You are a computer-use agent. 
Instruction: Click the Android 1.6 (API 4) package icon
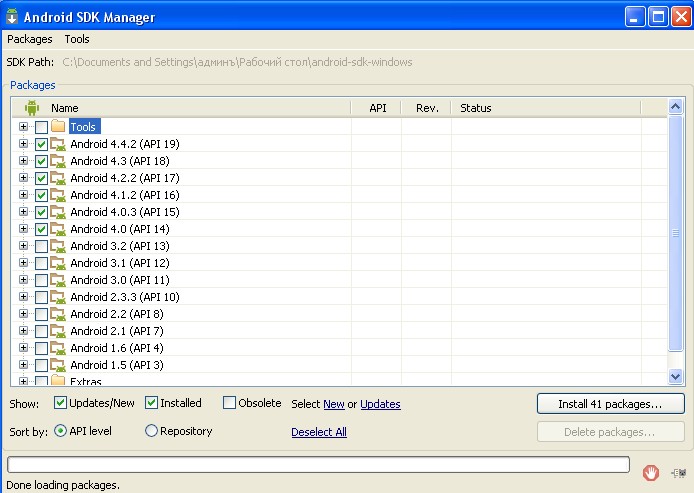(58, 348)
